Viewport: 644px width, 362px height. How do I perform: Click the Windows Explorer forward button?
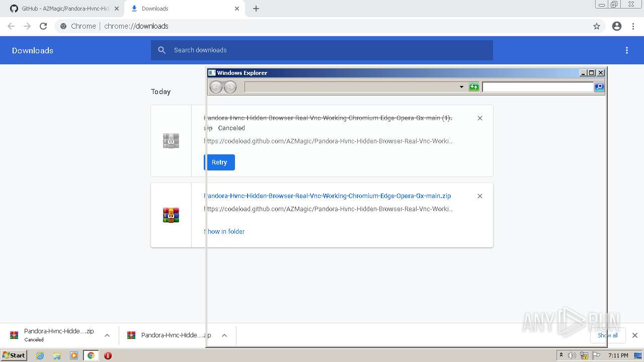tap(230, 87)
